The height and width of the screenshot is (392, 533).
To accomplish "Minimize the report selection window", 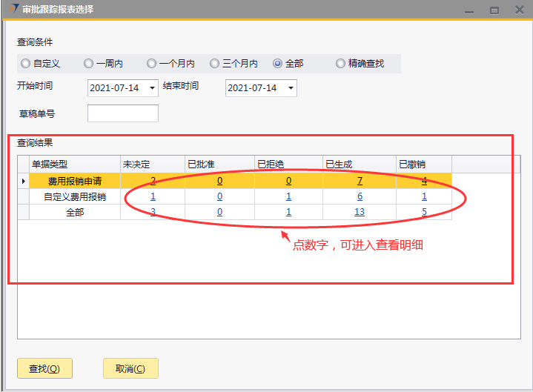I will pyautogui.click(x=468, y=10).
